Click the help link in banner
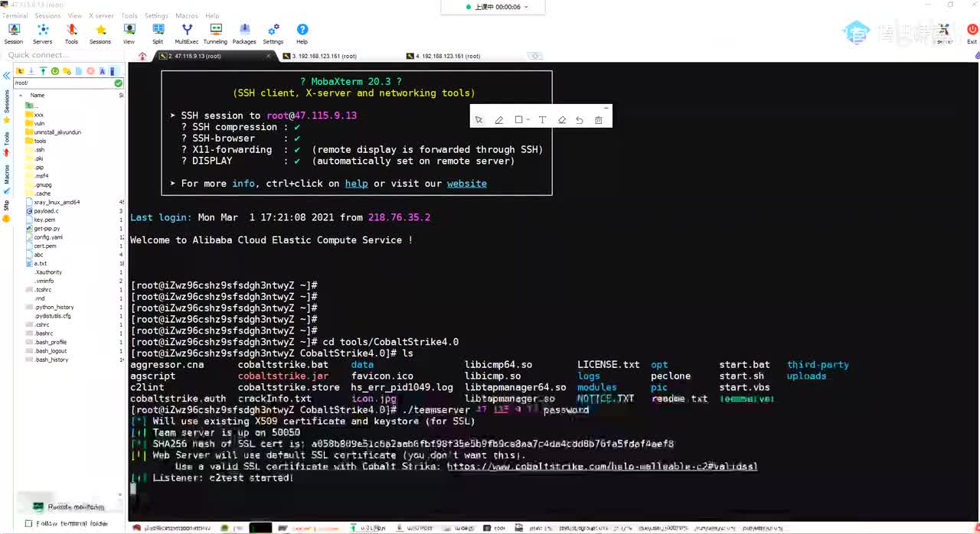The width and height of the screenshot is (980, 534). coord(356,184)
